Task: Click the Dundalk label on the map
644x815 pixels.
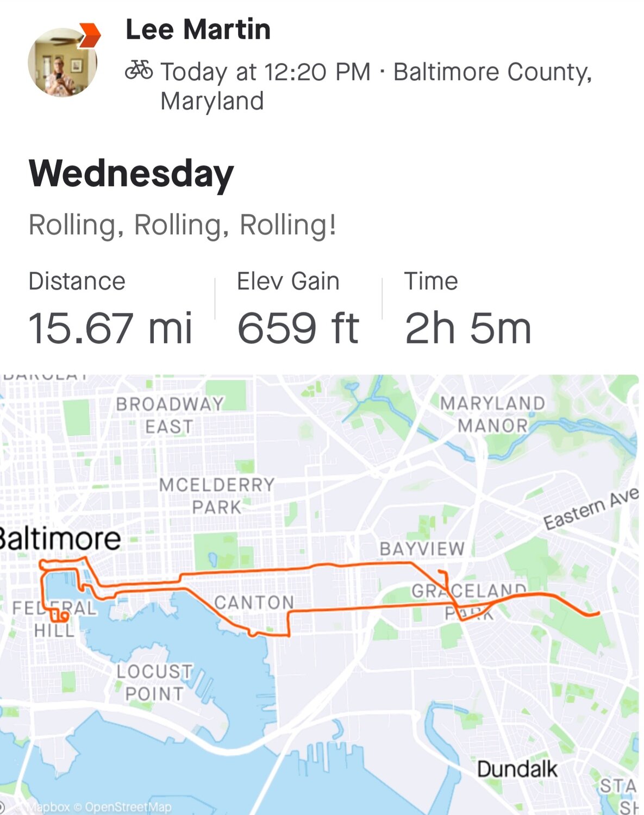Action: [x=517, y=769]
